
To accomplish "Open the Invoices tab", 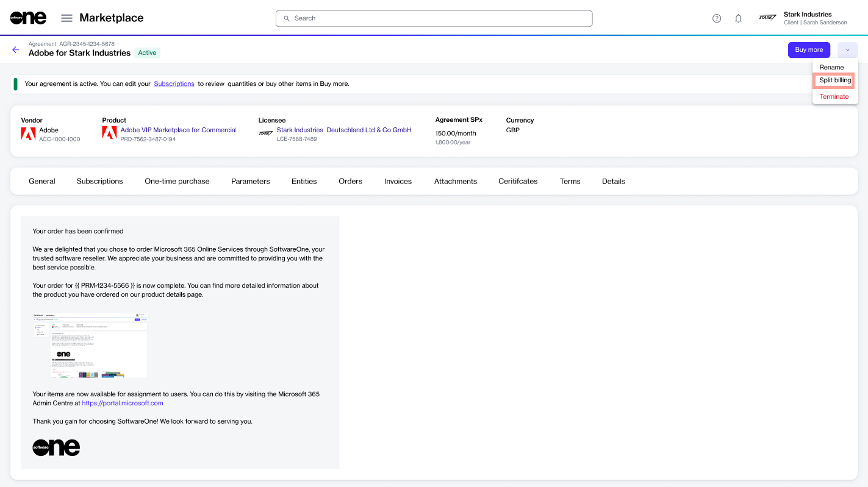I will 398,181.
